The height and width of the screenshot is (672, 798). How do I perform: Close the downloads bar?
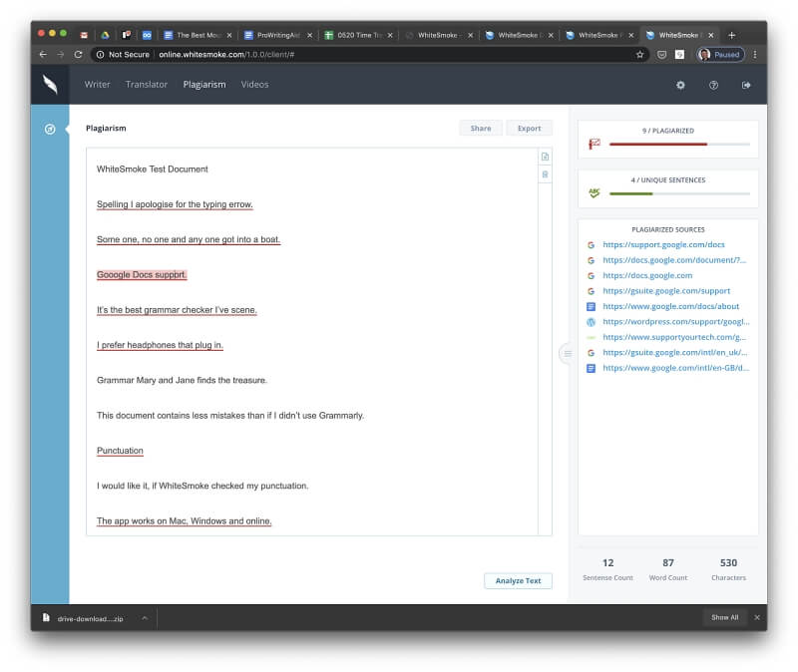coord(757,617)
